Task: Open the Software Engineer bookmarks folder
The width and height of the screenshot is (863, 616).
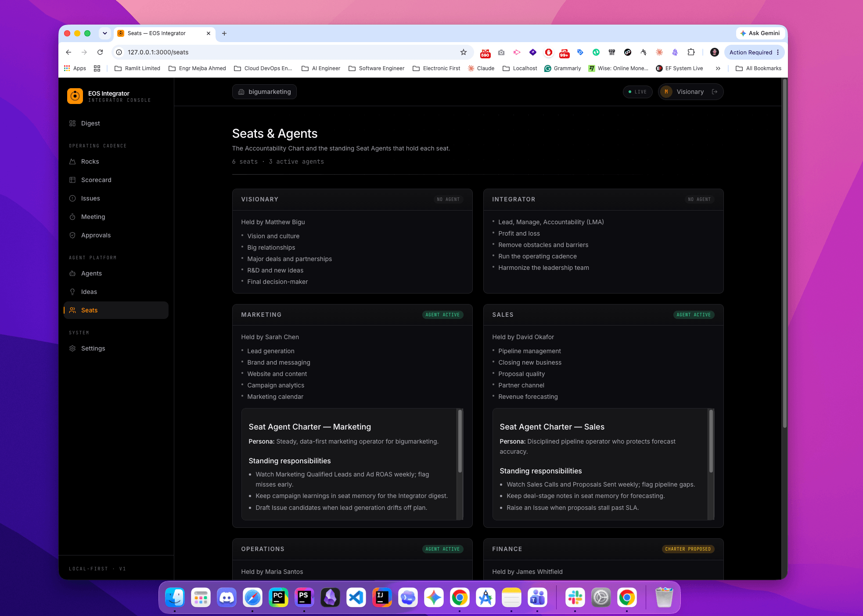Action: click(x=376, y=68)
